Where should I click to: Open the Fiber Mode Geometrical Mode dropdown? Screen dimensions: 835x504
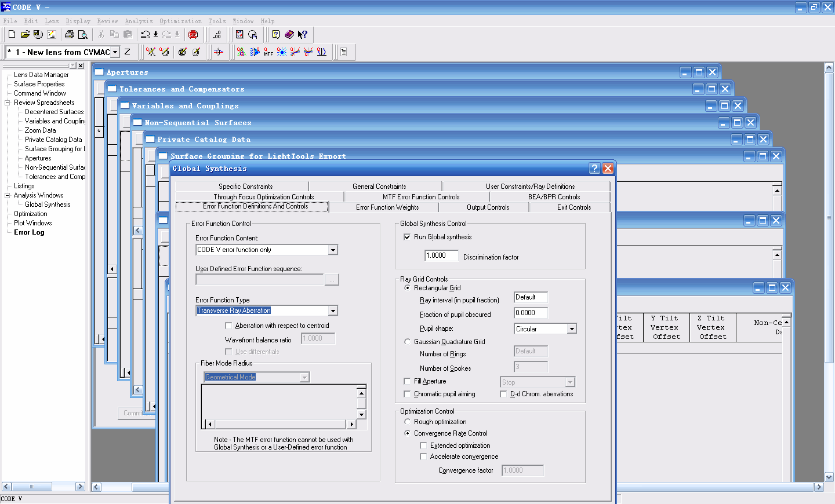tap(304, 377)
